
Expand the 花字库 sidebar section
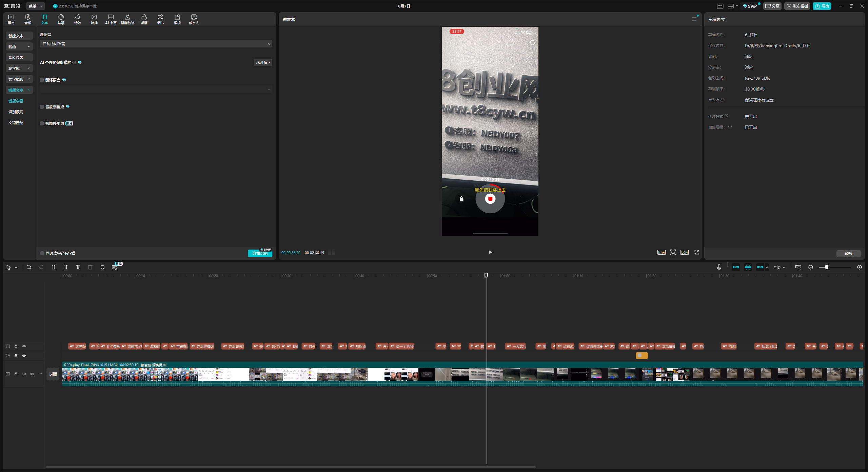(x=19, y=68)
